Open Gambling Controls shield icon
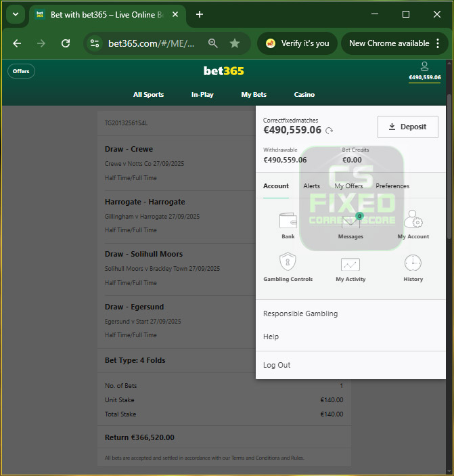 click(288, 263)
